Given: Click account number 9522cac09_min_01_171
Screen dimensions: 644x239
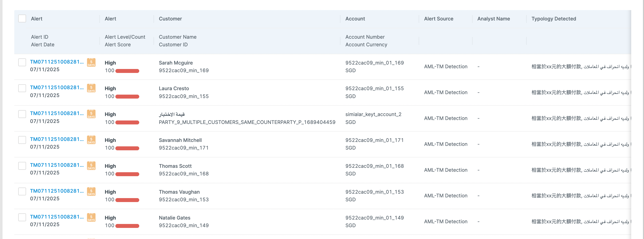Looking at the screenshot, I should (374, 140).
